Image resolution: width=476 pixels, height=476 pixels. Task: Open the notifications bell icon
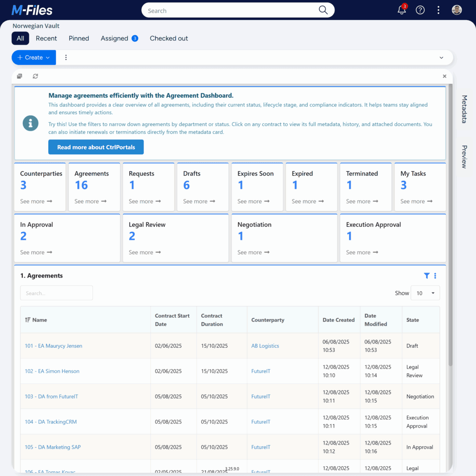402,10
